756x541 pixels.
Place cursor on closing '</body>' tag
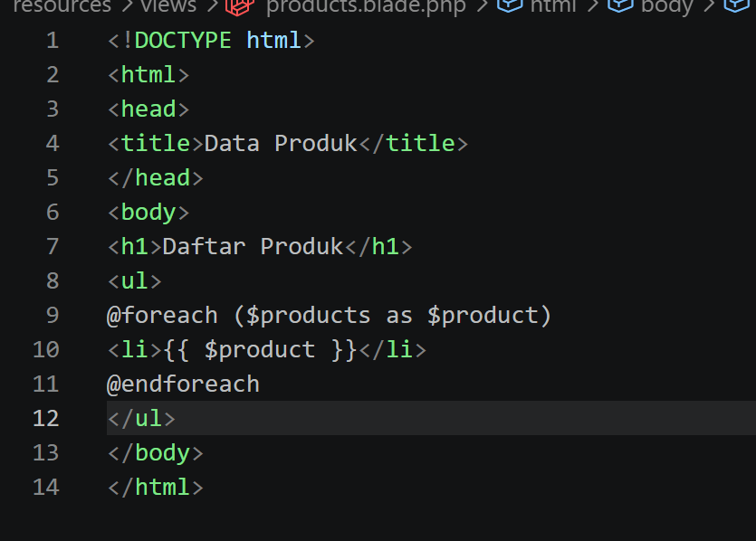tap(155, 453)
